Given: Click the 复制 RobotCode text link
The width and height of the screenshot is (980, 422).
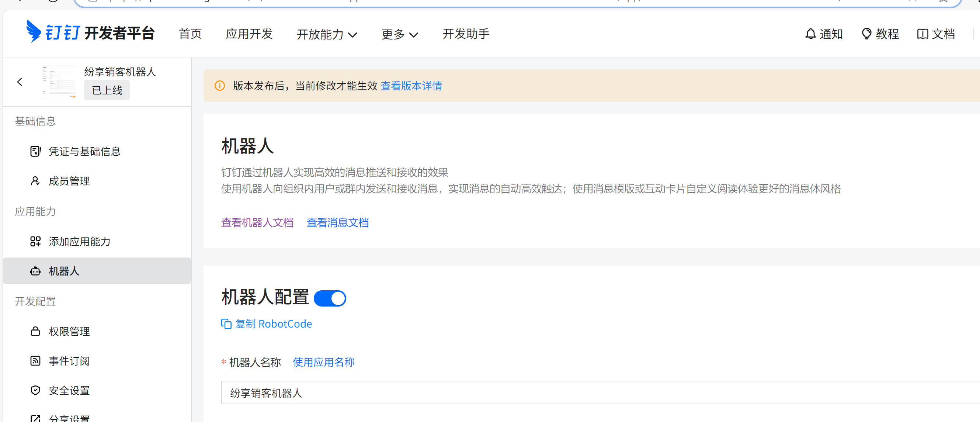Looking at the screenshot, I should tap(274, 324).
